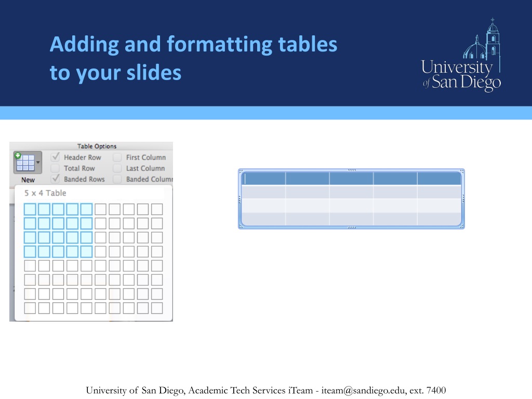Enable the Banded Columns checkbox
This screenshot has height=399, width=532.
pos(117,179)
